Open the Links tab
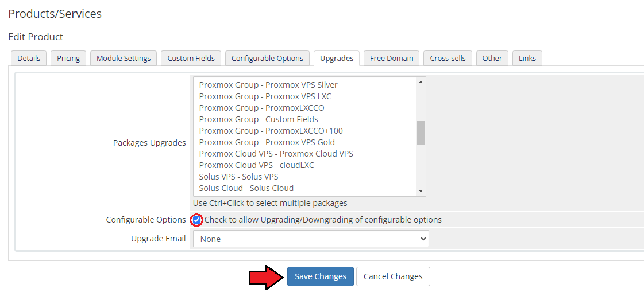Viewport: 644px width, 300px height. click(527, 58)
